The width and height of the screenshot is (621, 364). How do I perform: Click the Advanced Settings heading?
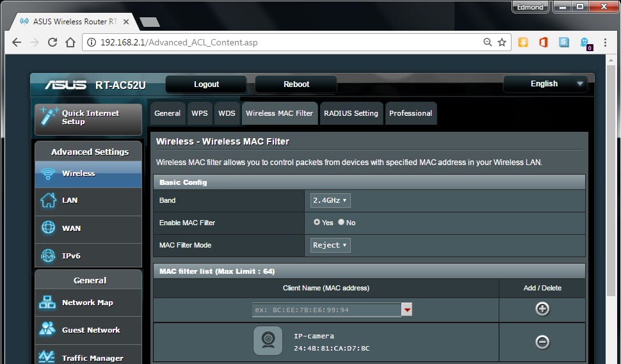tap(90, 152)
